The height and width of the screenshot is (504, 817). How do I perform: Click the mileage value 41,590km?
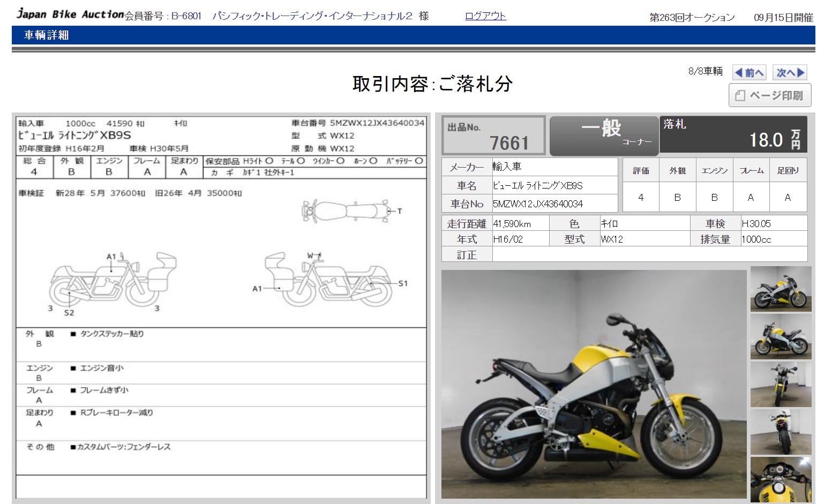(x=512, y=224)
